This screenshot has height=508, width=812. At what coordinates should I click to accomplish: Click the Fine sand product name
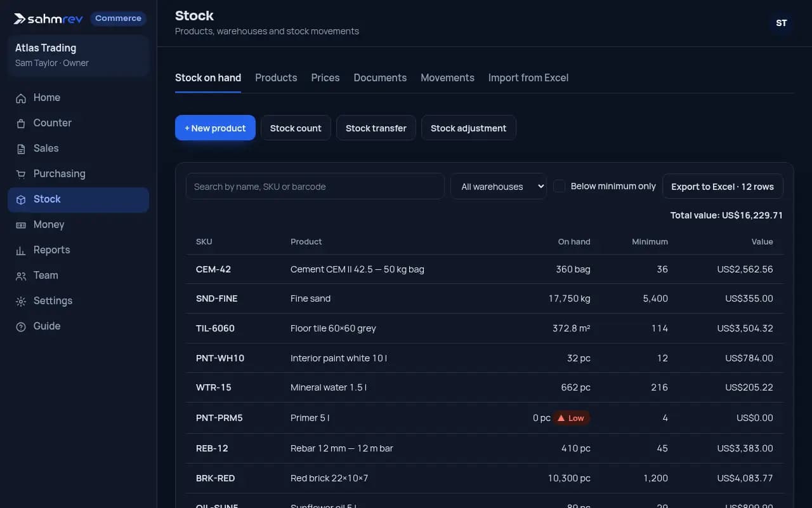point(310,298)
